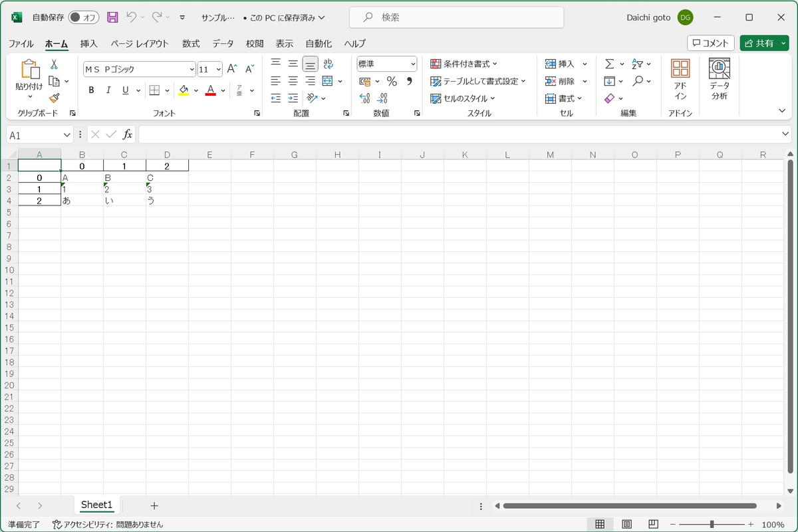This screenshot has width=798, height=532.
Task: Click the Cut scissors icon
Action: (54, 65)
